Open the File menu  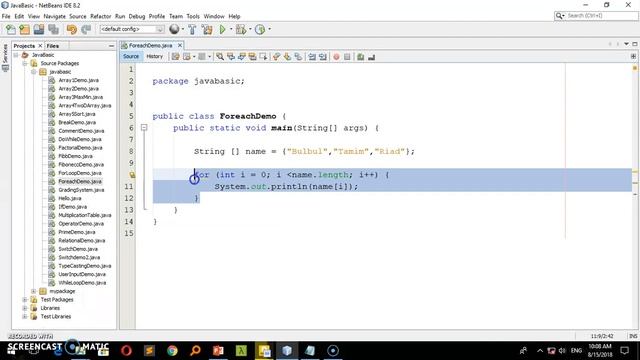point(6,16)
